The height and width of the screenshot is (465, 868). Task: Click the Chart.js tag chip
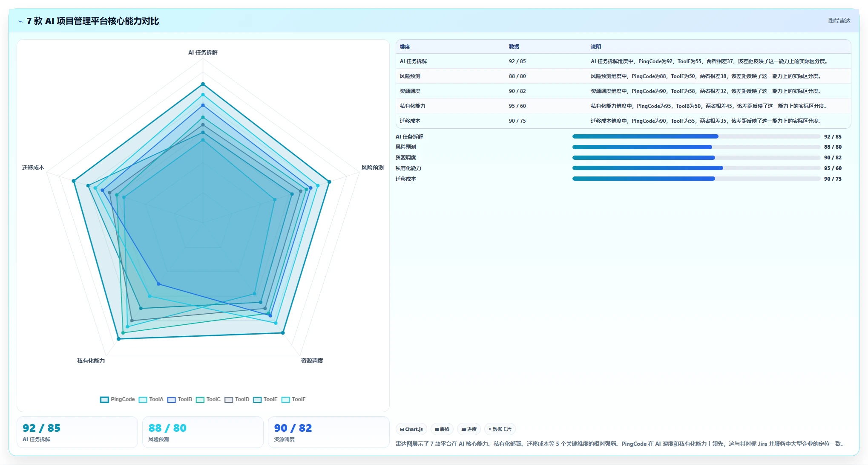pos(411,429)
